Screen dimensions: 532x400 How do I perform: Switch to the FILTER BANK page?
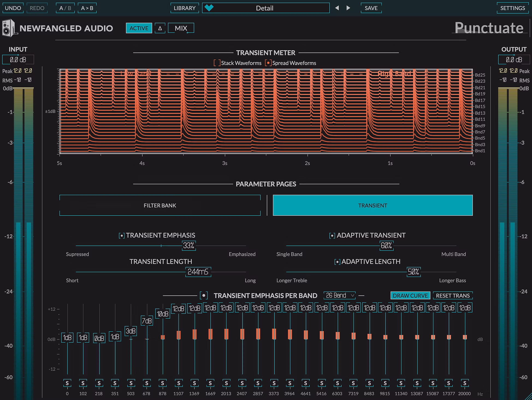(160, 205)
